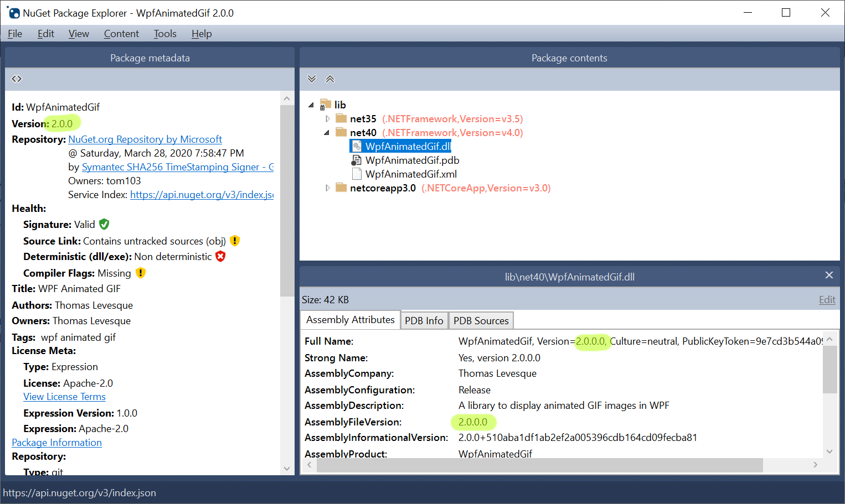
Task: Click the raw metadata code view icon
Action: click(x=16, y=79)
